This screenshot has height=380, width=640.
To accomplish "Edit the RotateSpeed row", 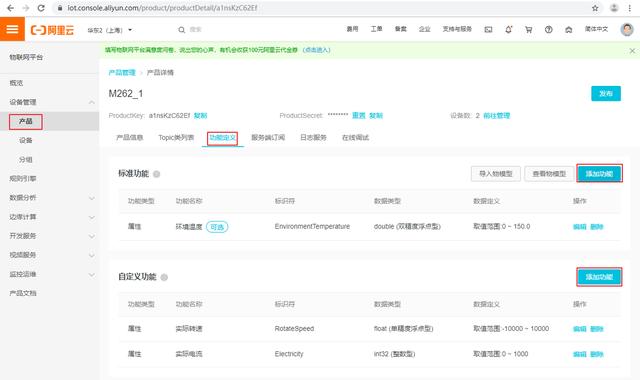I will coord(580,329).
